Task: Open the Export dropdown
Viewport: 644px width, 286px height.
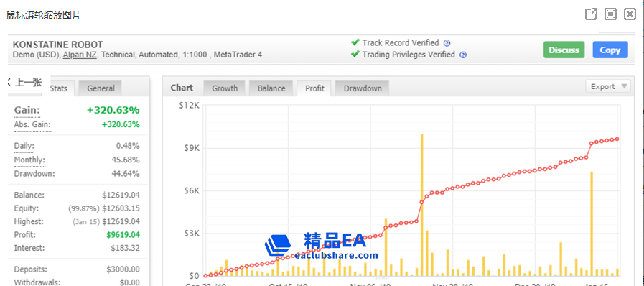Action: [608, 87]
